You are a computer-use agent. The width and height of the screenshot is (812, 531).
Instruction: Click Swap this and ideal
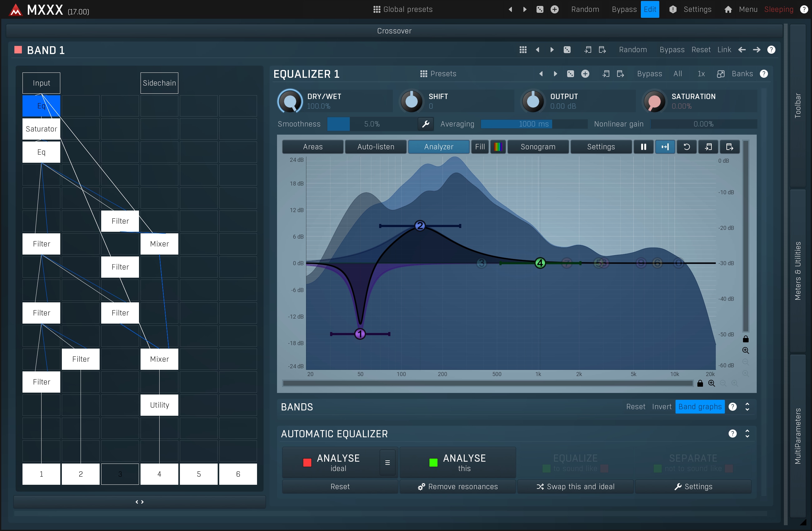pyautogui.click(x=575, y=487)
